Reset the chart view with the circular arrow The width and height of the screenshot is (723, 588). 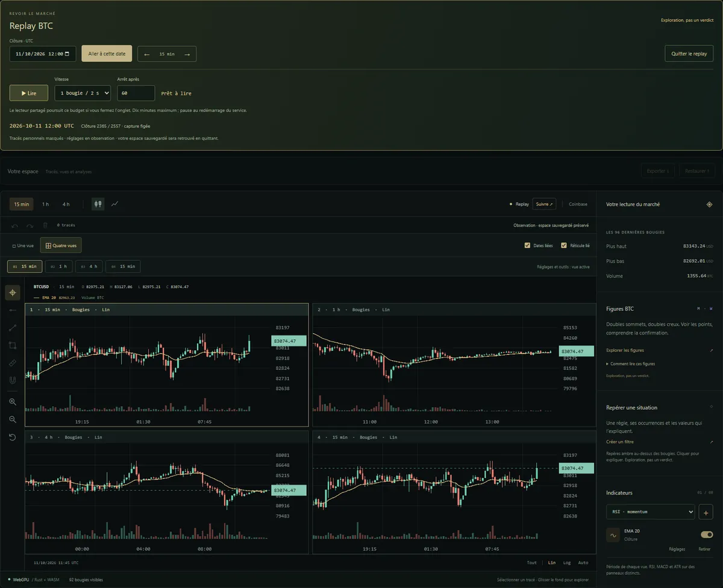tap(13, 437)
